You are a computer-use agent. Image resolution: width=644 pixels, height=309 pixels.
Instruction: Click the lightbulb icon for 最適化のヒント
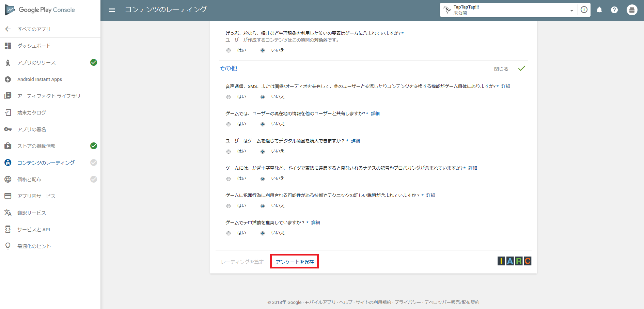pyautogui.click(x=8, y=246)
